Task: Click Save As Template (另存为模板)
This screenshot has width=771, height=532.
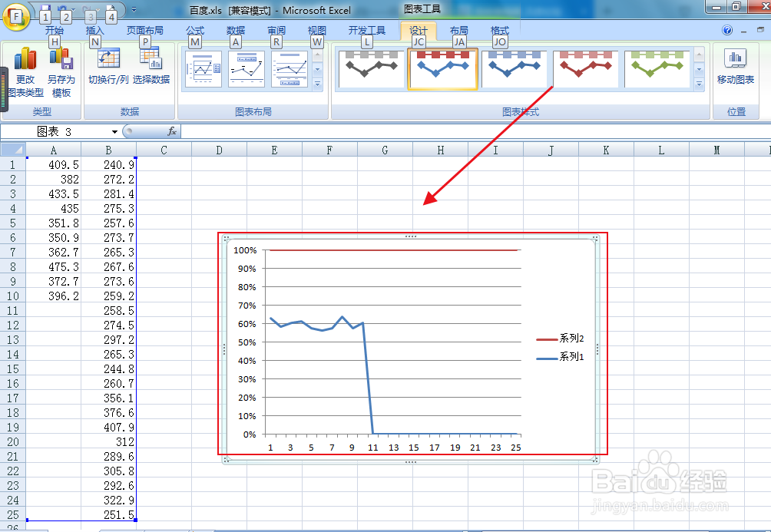Action: coord(61,72)
